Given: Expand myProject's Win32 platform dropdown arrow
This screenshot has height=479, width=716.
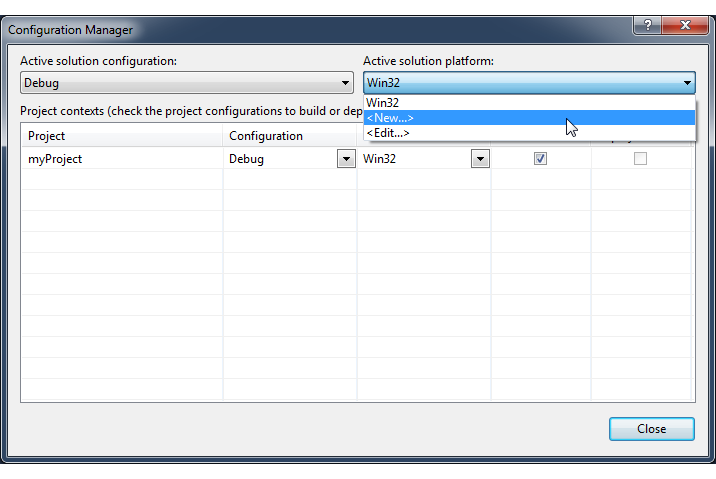Looking at the screenshot, I should (x=480, y=159).
